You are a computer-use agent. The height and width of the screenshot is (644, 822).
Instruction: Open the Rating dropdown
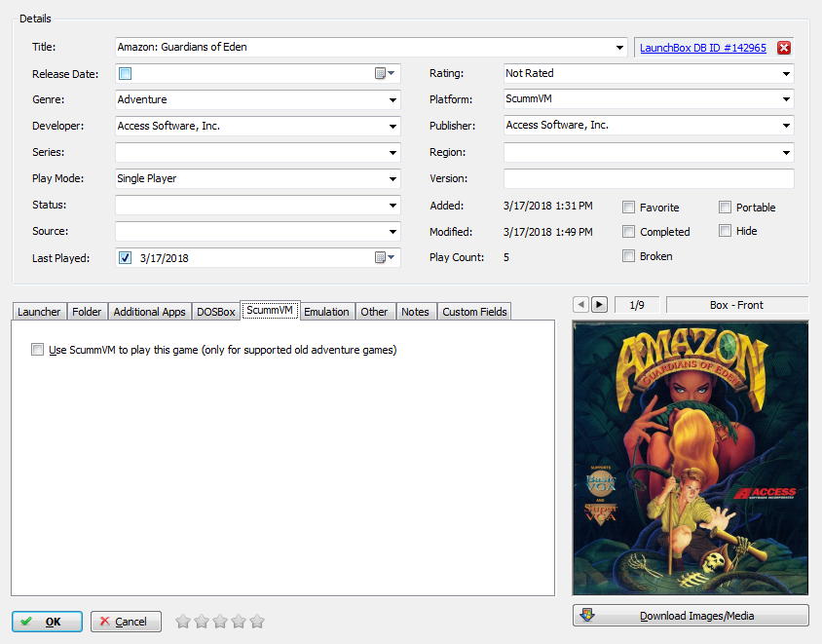click(786, 73)
